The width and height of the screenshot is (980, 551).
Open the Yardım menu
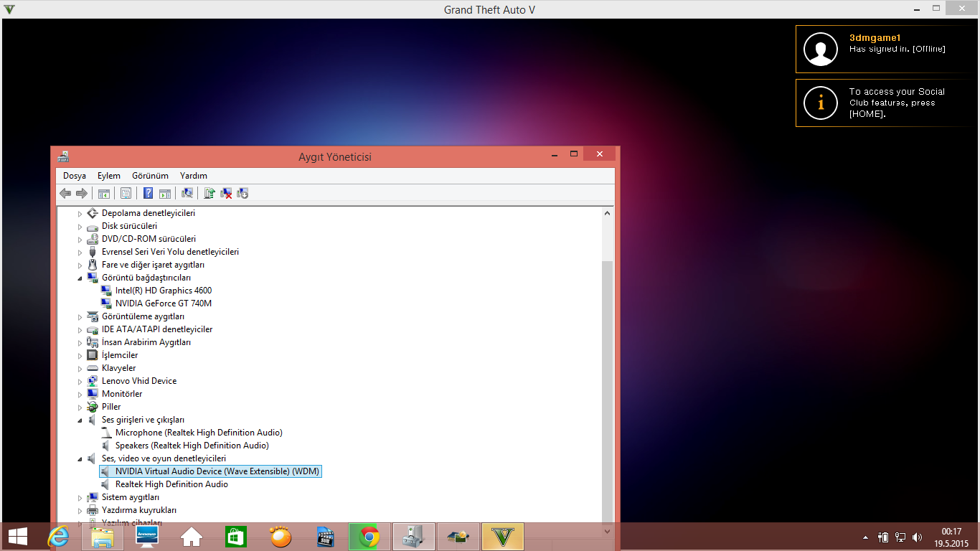coord(194,176)
